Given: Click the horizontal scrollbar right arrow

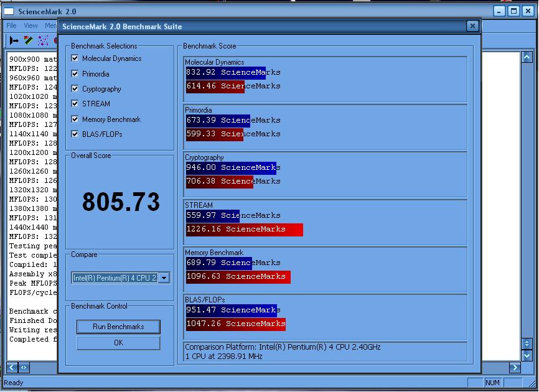Looking at the screenshot, I should pyautogui.click(x=515, y=368).
